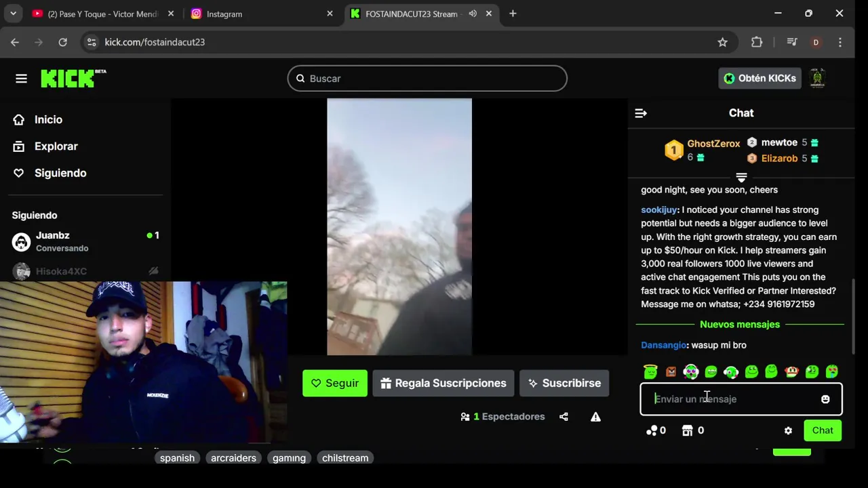Screen dimensions: 868x488
Task: Open Elizarob gifter profile
Action: pyautogui.click(x=779, y=158)
